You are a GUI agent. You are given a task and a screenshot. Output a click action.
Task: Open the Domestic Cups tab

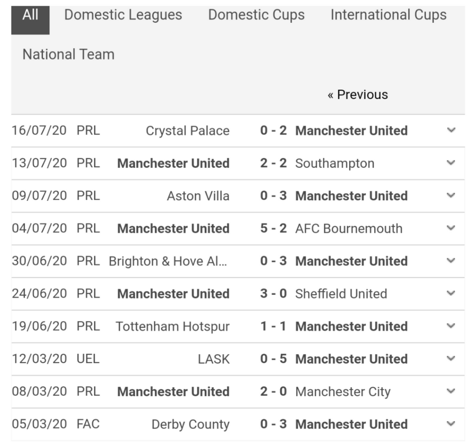coord(256,15)
